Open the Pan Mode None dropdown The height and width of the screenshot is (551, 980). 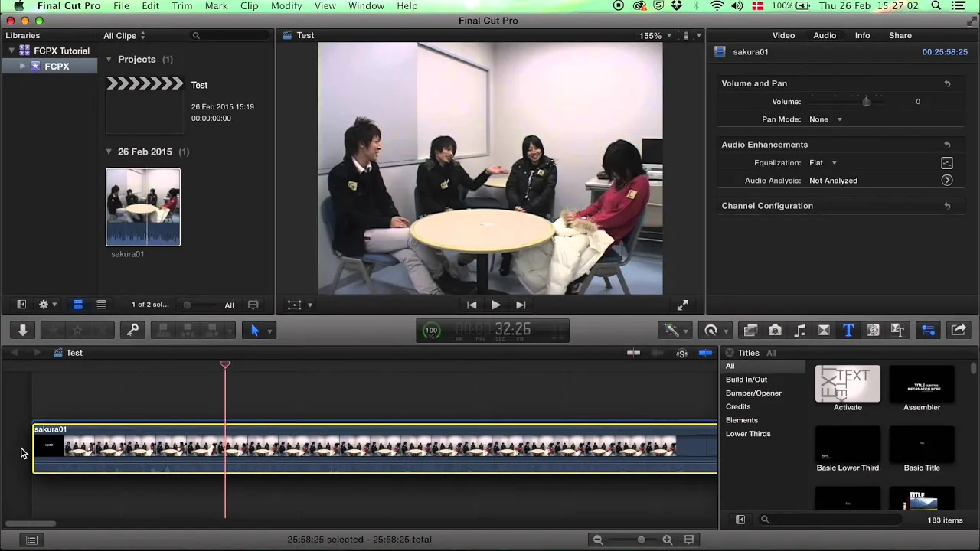[x=825, y=119]
